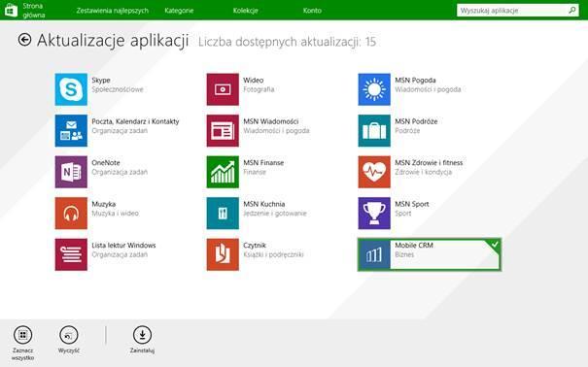Select the MSN Finanse label
The height and width of the screenshot is (367, 588).
(263, 162)
